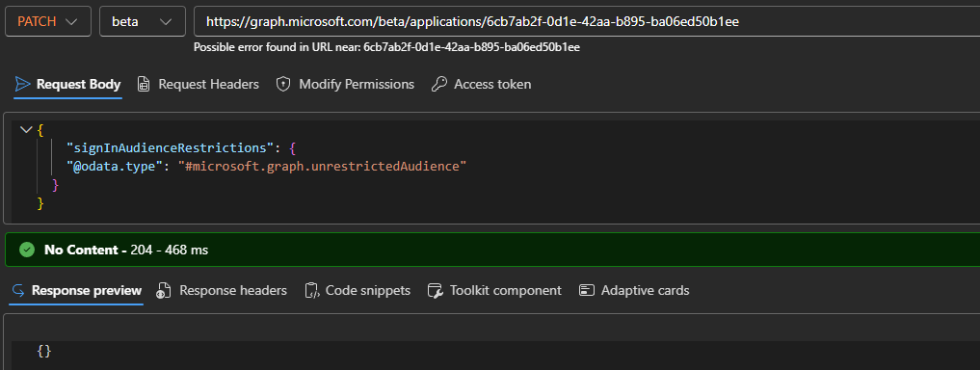
Task: Click the Adaptive cards card icon
Action: pos(586,291)
